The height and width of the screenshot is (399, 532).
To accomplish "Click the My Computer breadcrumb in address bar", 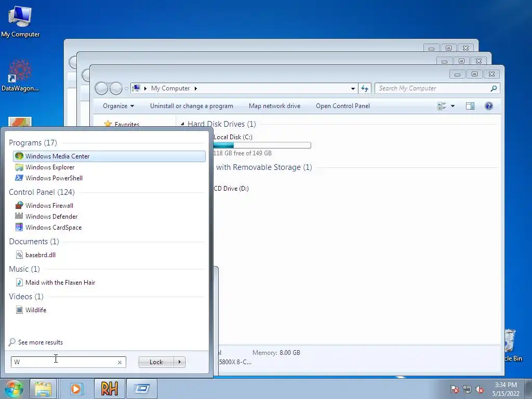I will (170, 88).
